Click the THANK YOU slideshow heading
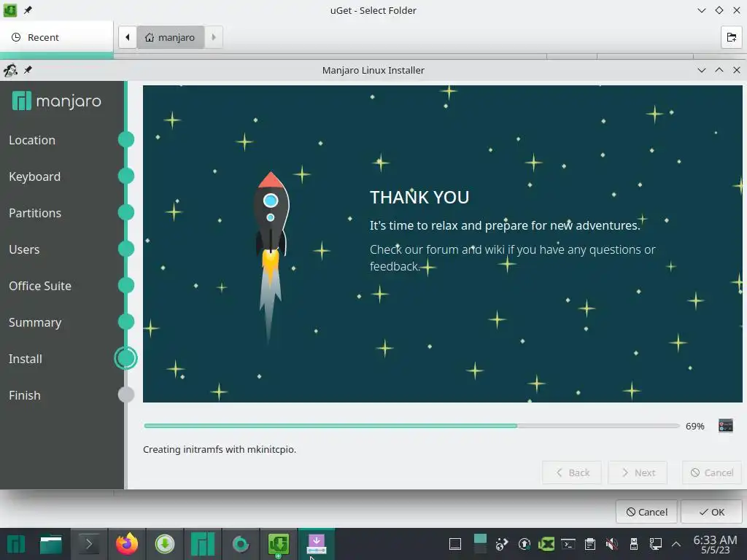The height and width of the screenshot is (560, 747). [419, 197]
